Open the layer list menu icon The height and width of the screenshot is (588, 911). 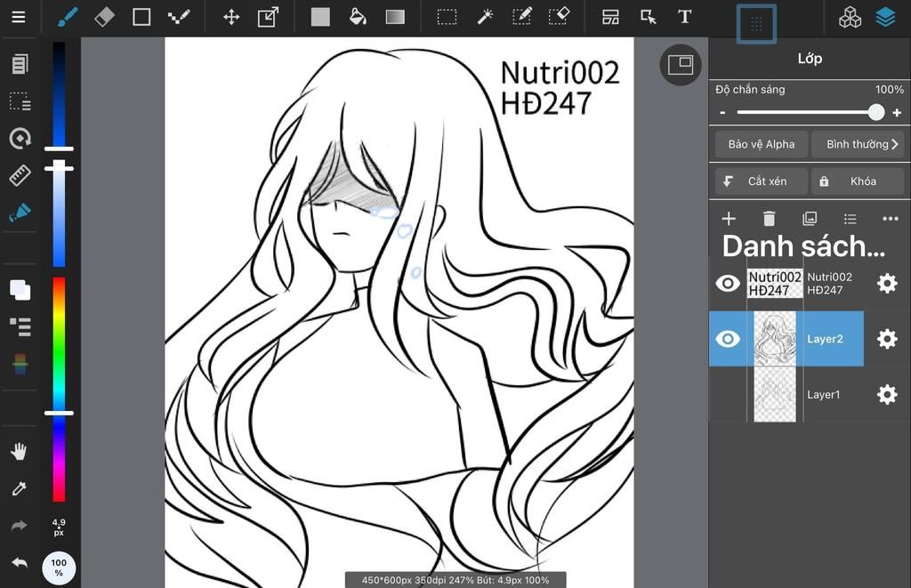[850, 219]
